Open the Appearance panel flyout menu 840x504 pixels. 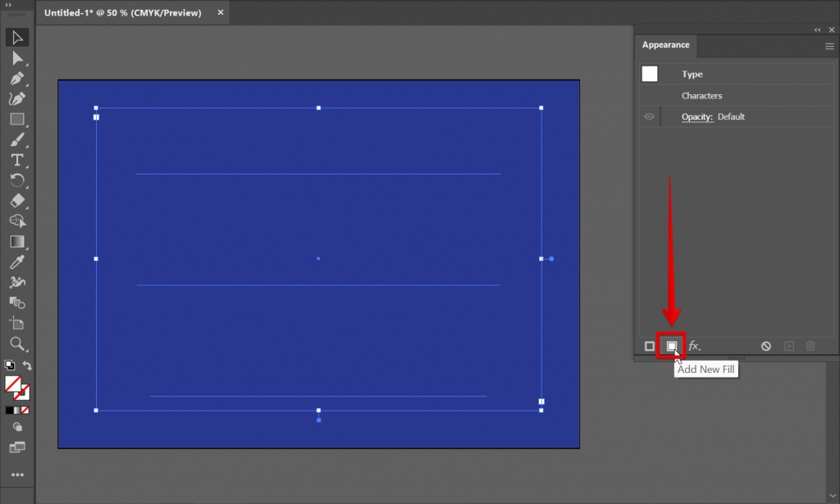pos(829,46)
